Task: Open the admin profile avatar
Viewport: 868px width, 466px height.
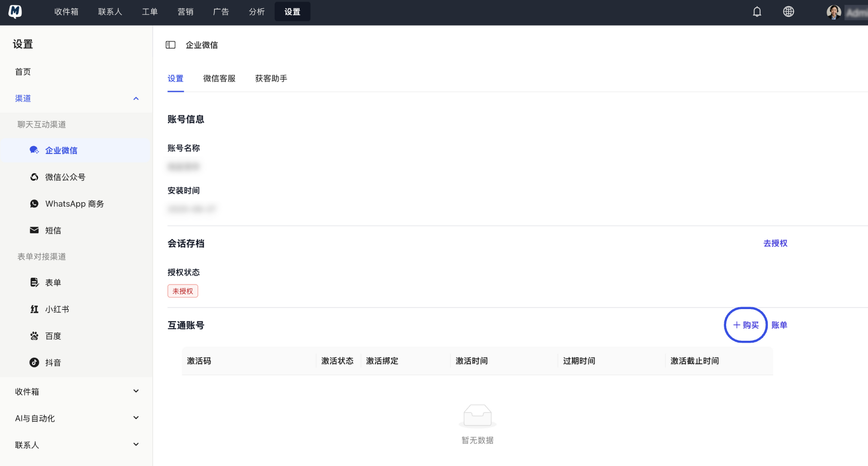Action: [x=833, y=11]
